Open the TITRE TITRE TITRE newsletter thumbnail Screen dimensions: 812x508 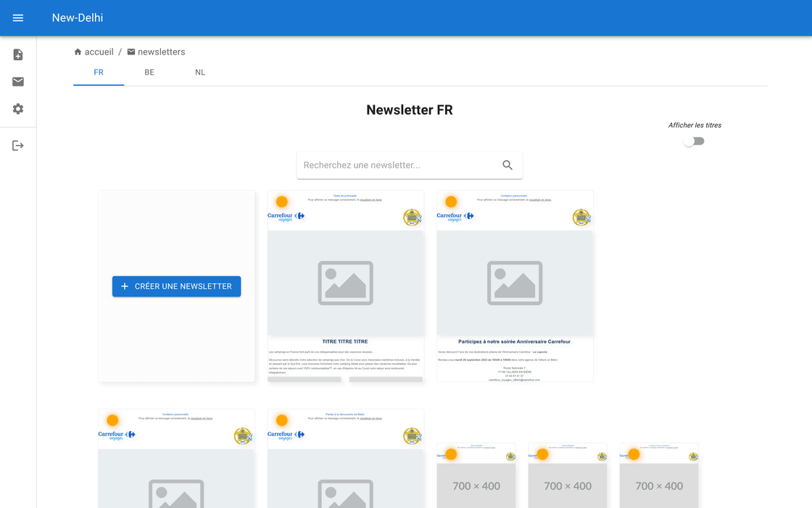[x=345, y=286]
